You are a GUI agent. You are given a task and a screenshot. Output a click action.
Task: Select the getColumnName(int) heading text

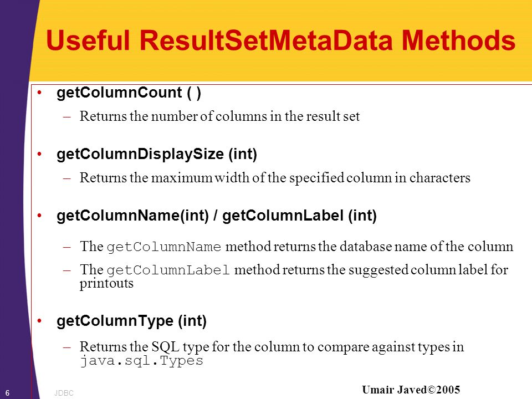[132, 216]
